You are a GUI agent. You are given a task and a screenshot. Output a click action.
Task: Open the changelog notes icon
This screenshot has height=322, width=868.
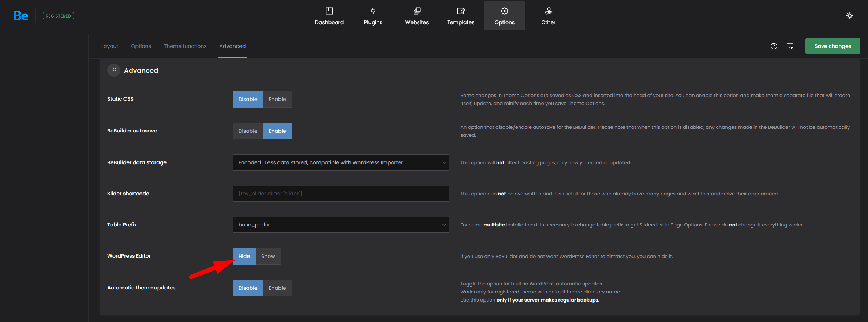click(790, 46)
